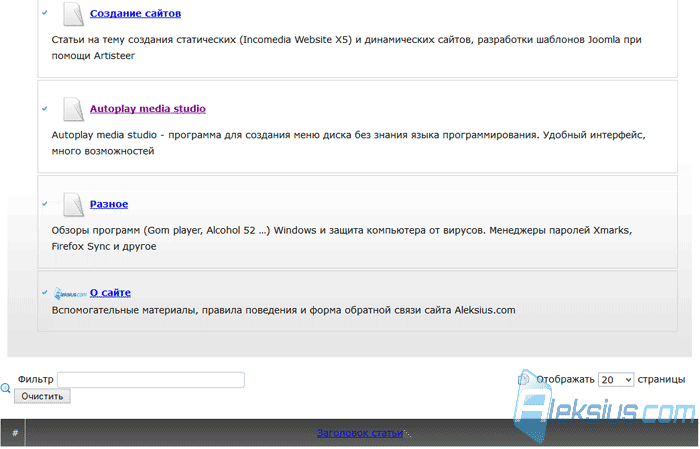Click the Отображать label text
The width and height of the screenshot is (700, 449).
pyautogui.click(x=565, y=379)
